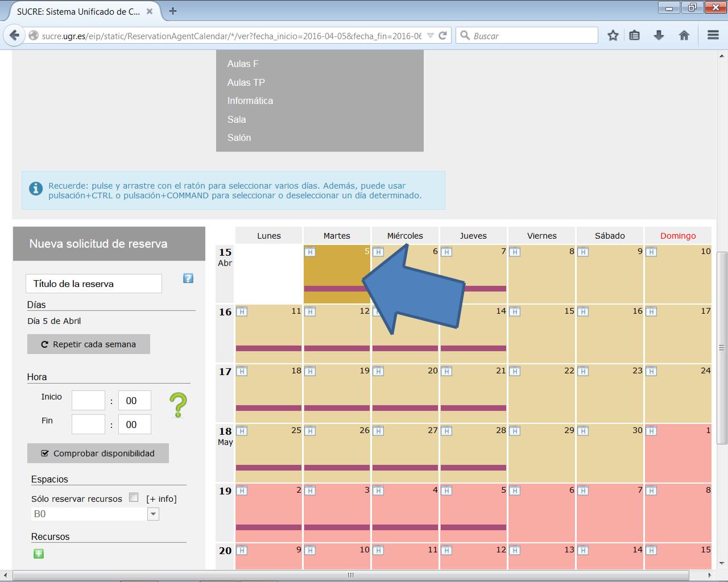Click 'Repetir cada semana' button
The height and width of the screenshot is (582, 728).
(x=89, y=344)
